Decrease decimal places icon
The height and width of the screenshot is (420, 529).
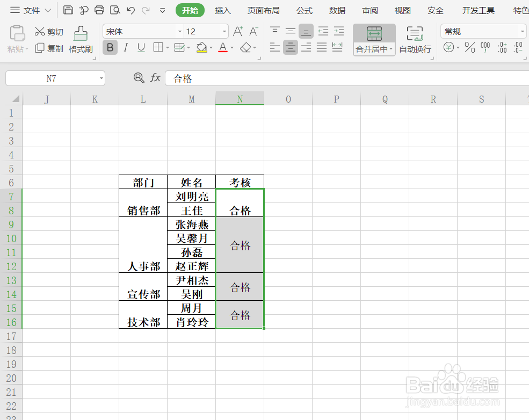(x=518, y=47)
